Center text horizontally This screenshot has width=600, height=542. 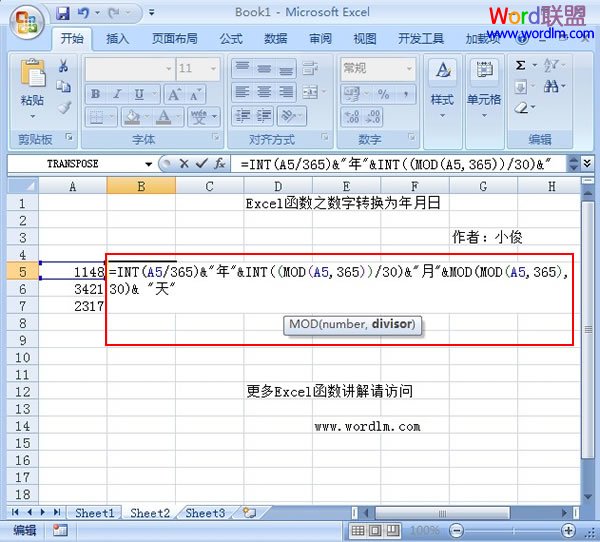(264, 92)
